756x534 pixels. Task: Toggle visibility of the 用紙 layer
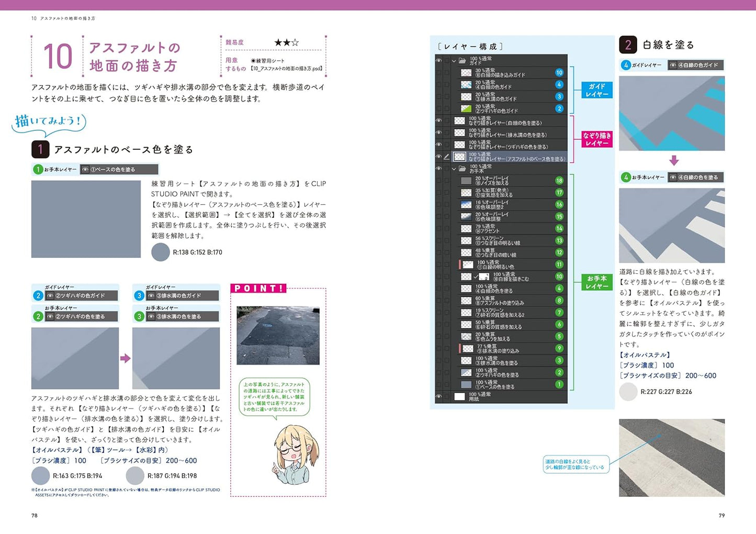pyautogui.click(x=439, y=396)
